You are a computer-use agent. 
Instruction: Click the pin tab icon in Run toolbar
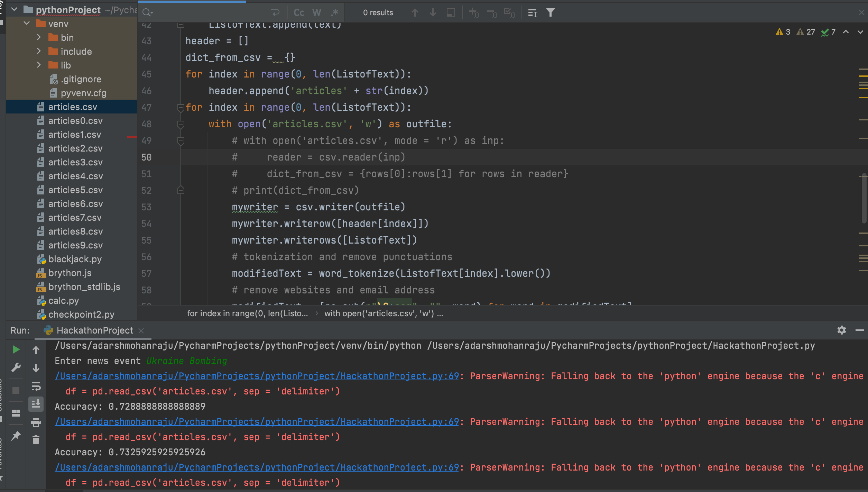(16, 436)
